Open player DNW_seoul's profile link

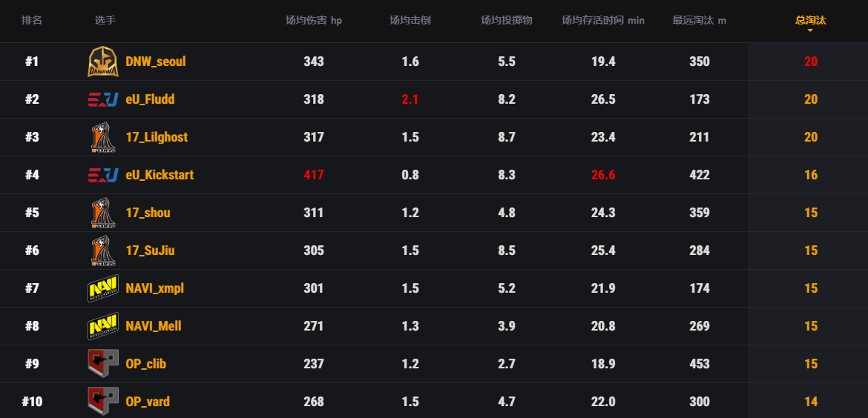click(156, 62)
